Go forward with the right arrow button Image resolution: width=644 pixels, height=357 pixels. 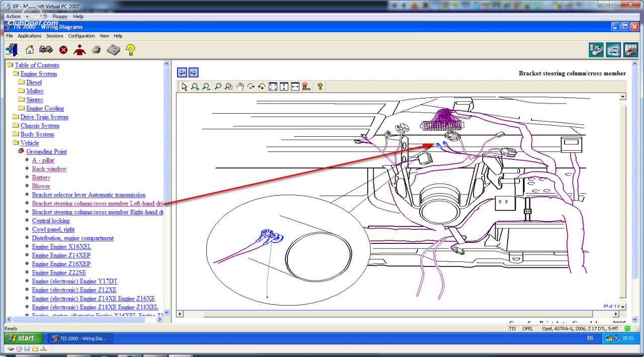click(193, 72)
